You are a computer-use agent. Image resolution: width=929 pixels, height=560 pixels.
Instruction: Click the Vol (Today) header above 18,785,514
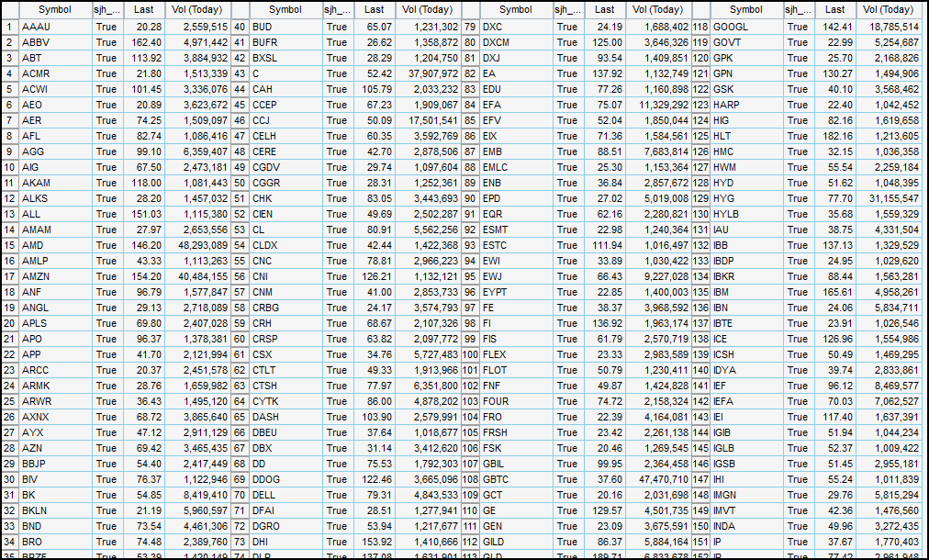pyautogui.click(x=888, y=9)
